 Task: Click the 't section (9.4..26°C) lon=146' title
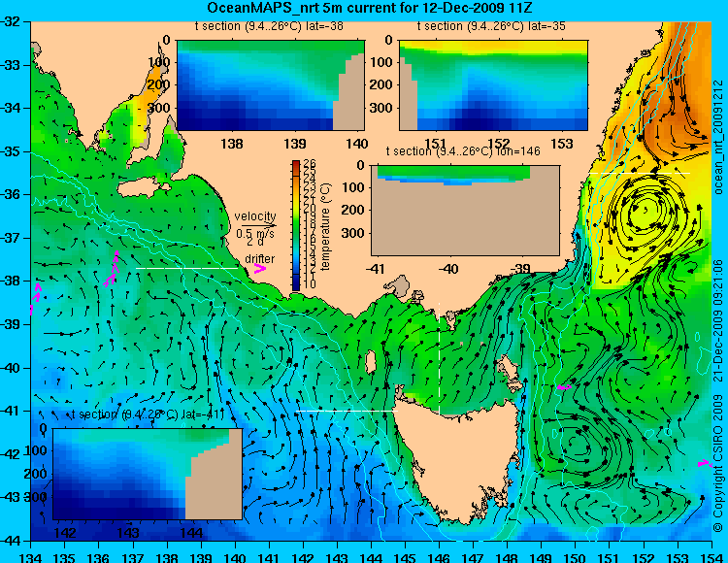click(463, 151)
